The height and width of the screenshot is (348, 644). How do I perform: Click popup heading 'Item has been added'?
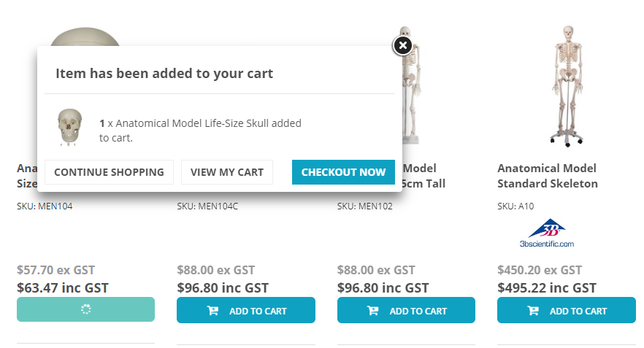pyautogui.click(x=164, y=74)
